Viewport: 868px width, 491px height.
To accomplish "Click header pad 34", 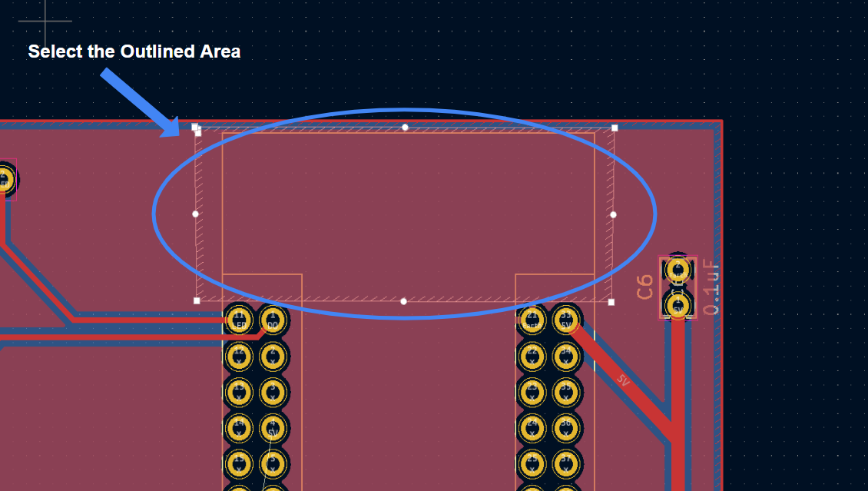I will tap(566, 356).
